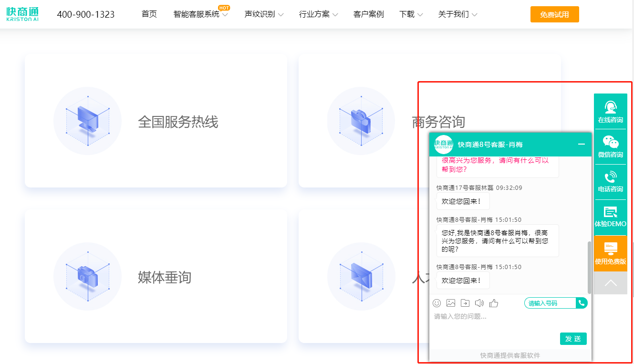
Task: Select the 媒体垂询 card title
Action: 165,277
